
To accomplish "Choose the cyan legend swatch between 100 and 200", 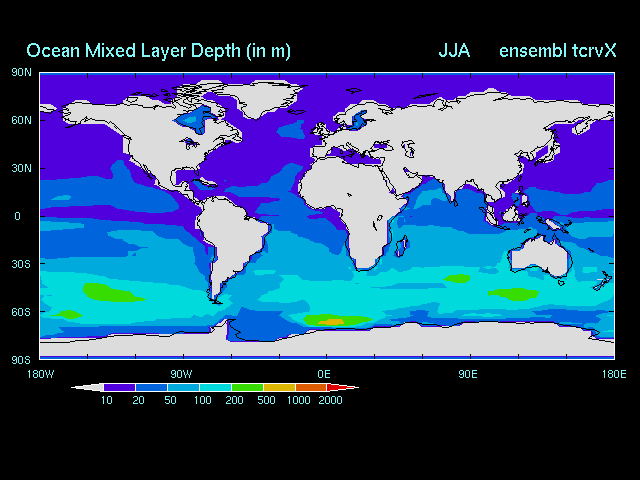I will pos(215,387).
